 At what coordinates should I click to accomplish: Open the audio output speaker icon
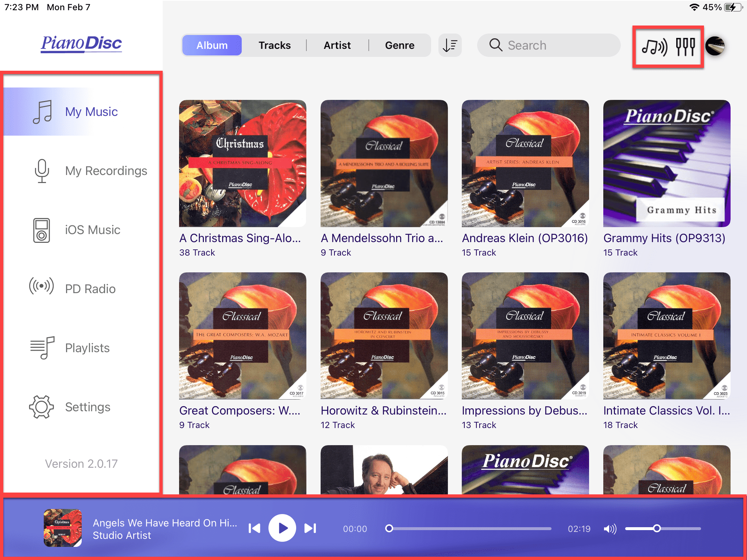[x=654, y=47]
